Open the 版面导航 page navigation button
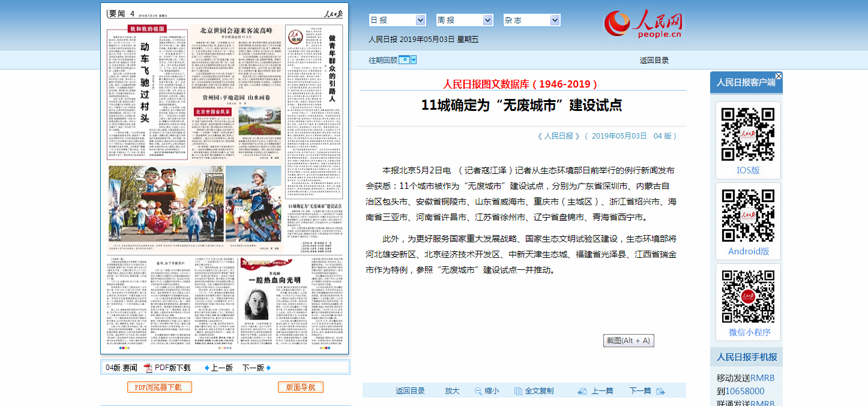Screen dimensions: 868x406 coord(301,387)
